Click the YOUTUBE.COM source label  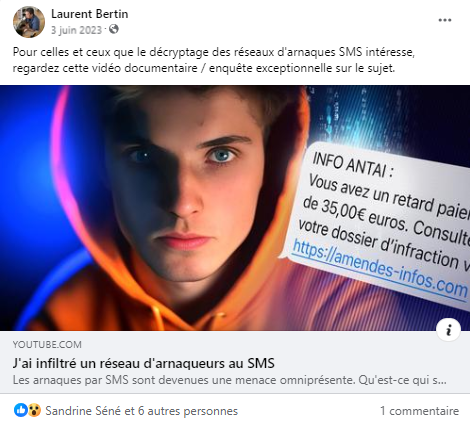pos(47,344)
